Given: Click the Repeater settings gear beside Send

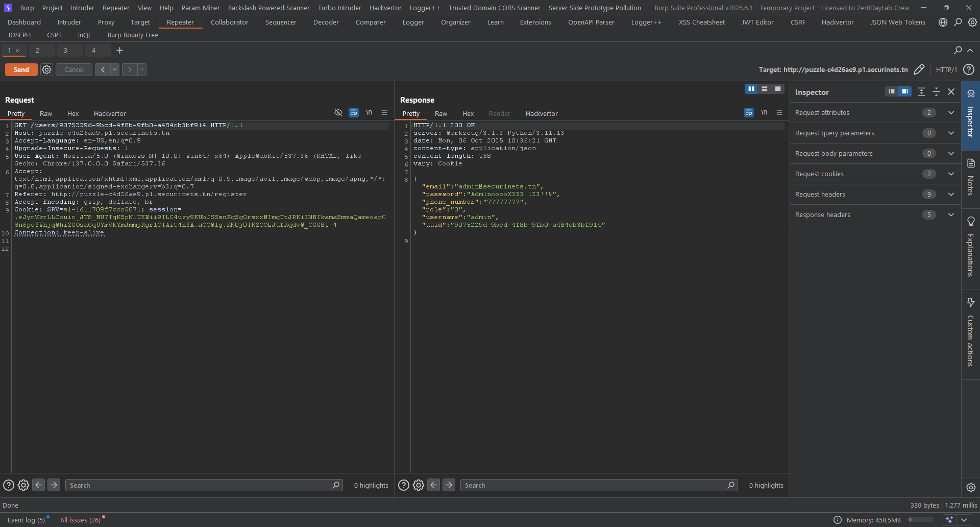Looking at the screenshot, I should pos(46,70).
